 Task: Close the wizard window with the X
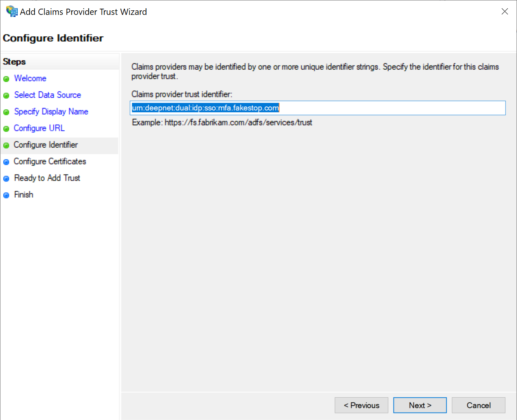point(505,12)
